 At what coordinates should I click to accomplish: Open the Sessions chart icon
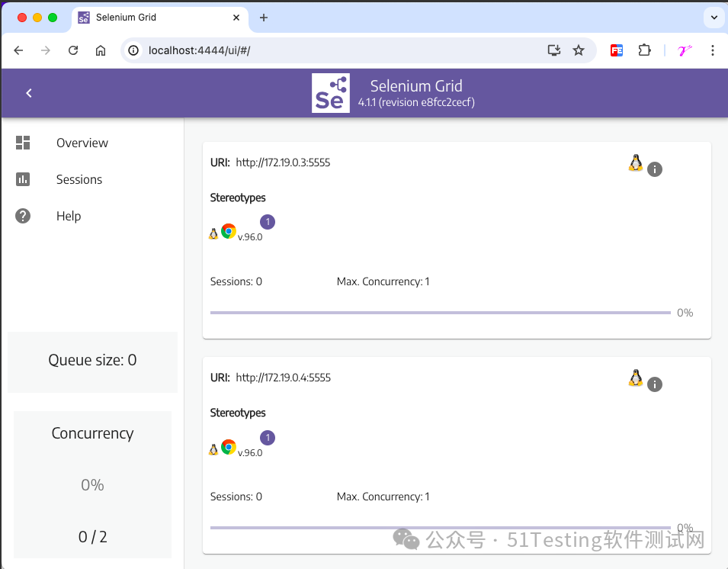(x=23, y=179)
